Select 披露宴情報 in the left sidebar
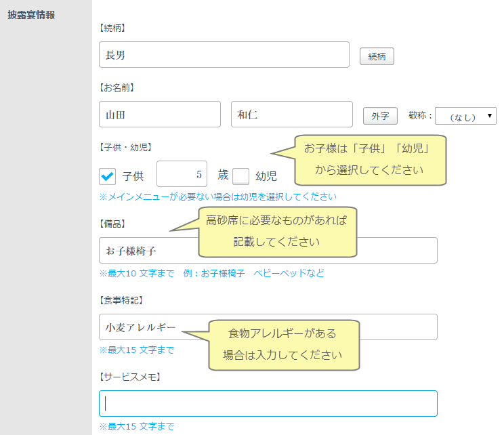This screenshot has height=435, width=504. point(30,15)
